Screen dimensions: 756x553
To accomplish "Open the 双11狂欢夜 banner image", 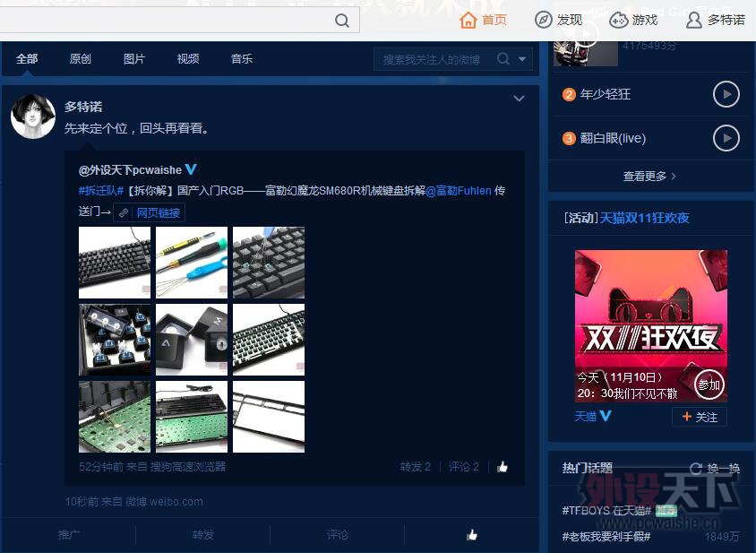I will (x=651, y=326).
